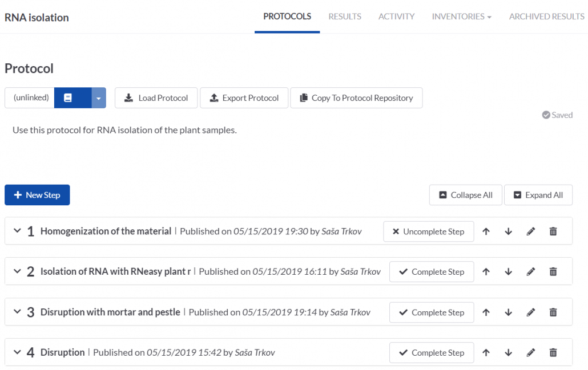Move the Homogenization step down
Image resolution: width=588 pixels, height=370 pixels.
(508, 231)
